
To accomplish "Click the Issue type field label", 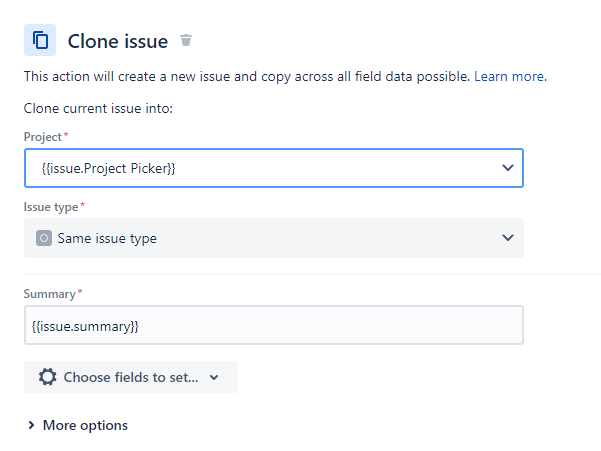I will point(51,206).
